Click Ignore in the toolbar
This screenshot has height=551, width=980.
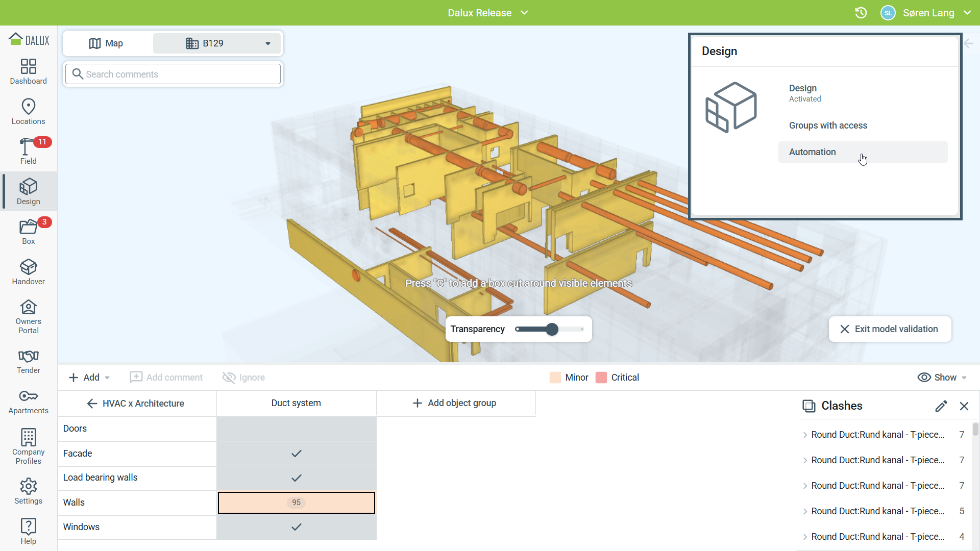tap(243, 378)
